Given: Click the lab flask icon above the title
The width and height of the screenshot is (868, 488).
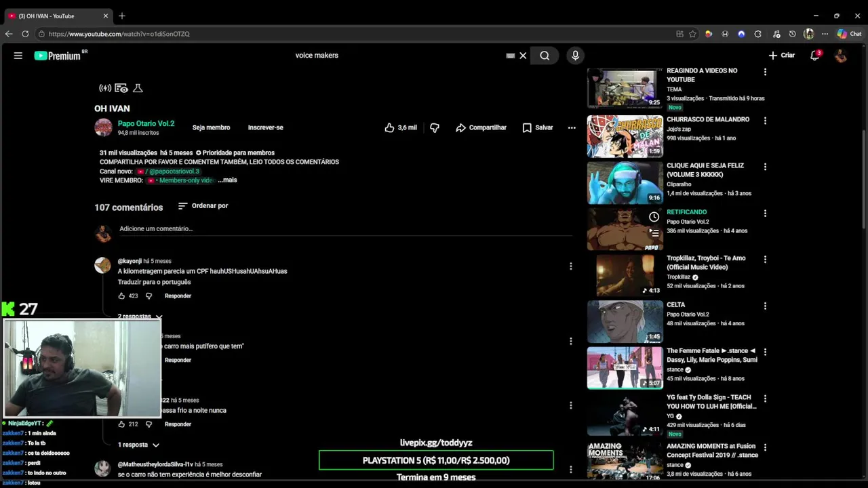Looking at the screenshot, I should coord(138,88).
